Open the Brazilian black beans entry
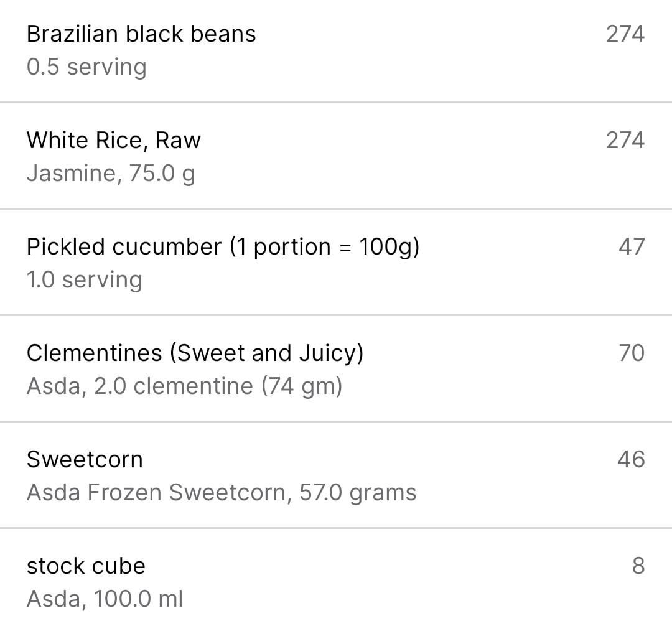The image size is (672, 626). (x=336, y=50)
